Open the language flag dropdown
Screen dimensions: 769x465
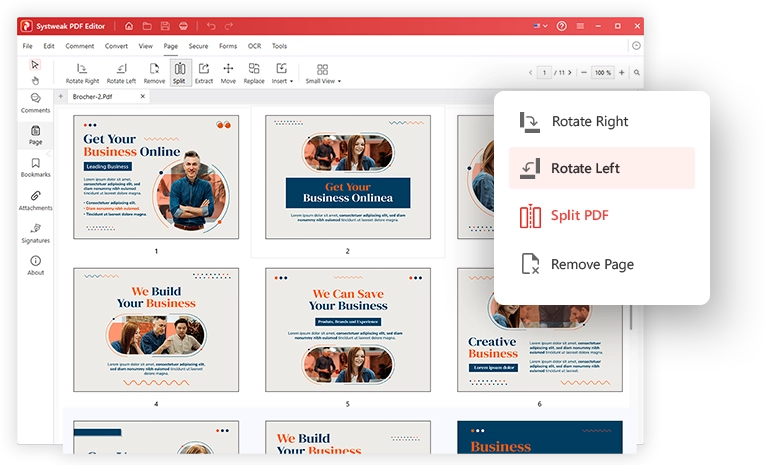(540, 26)
